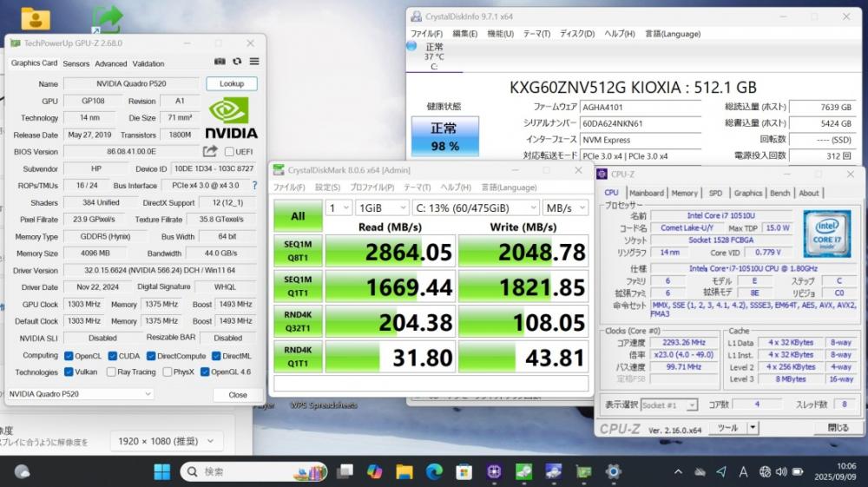
Task: Switch to the Sensors tab in GPU-Z
Action: [x=76, y=63]
